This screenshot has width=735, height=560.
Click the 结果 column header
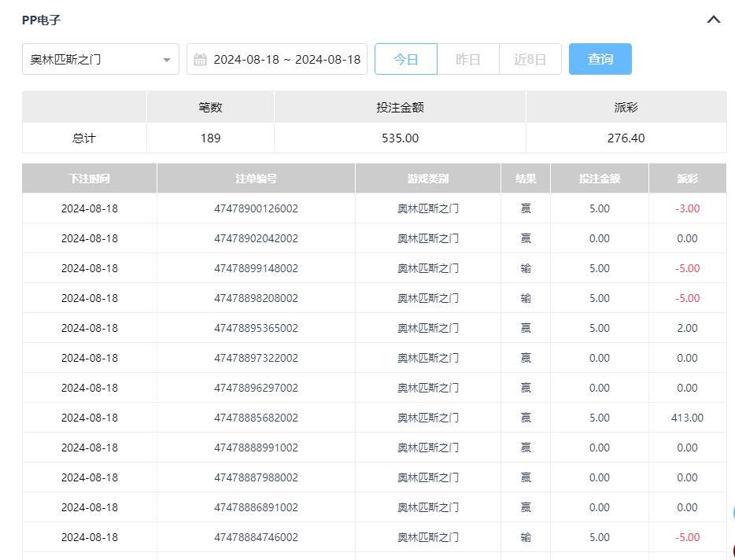pyautogui.click(x=526, y=179)
